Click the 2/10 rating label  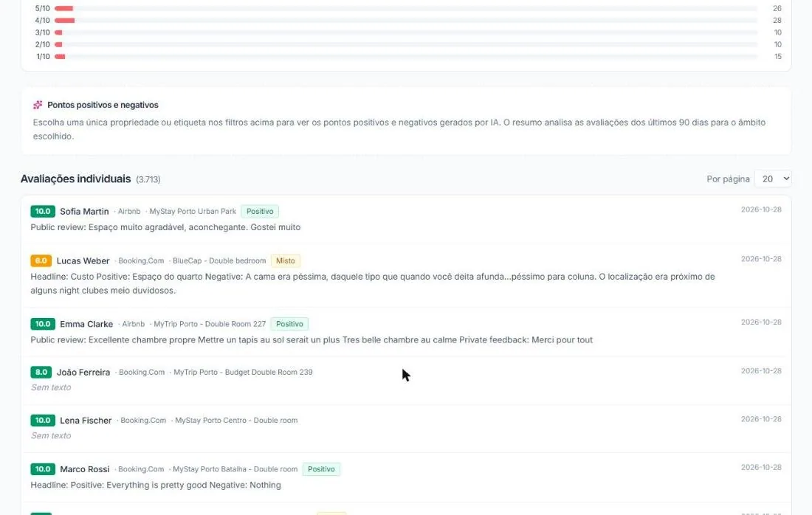[43, 44]
